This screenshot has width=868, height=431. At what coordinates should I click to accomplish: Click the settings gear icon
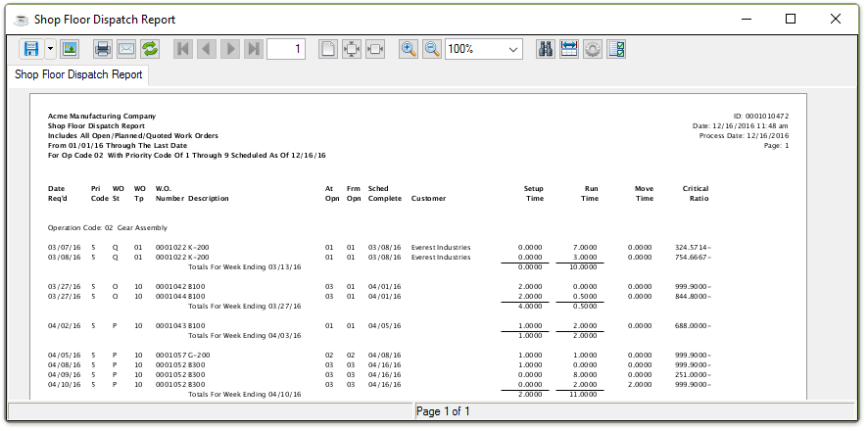point(593,49)
